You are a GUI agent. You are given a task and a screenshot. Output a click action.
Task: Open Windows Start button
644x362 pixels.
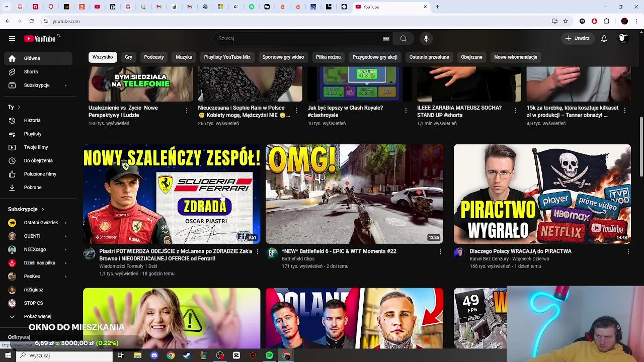[8, 355]
